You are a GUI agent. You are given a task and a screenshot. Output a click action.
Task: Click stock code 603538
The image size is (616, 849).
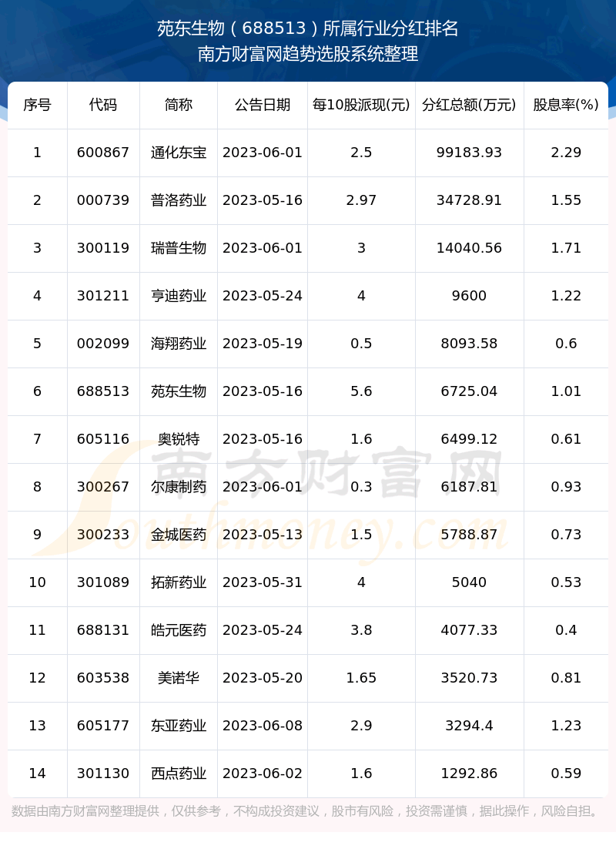tap(103, 678)
